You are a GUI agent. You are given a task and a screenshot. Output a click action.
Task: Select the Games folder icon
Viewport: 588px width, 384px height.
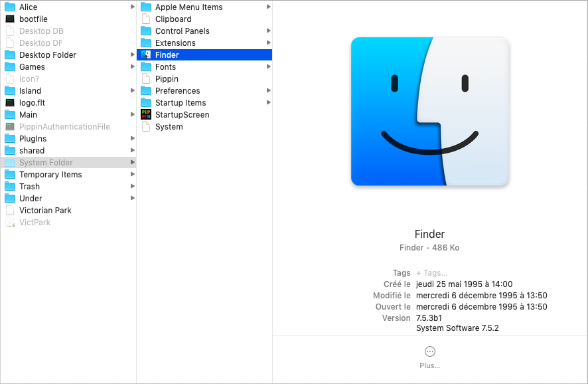coord(10,67)
